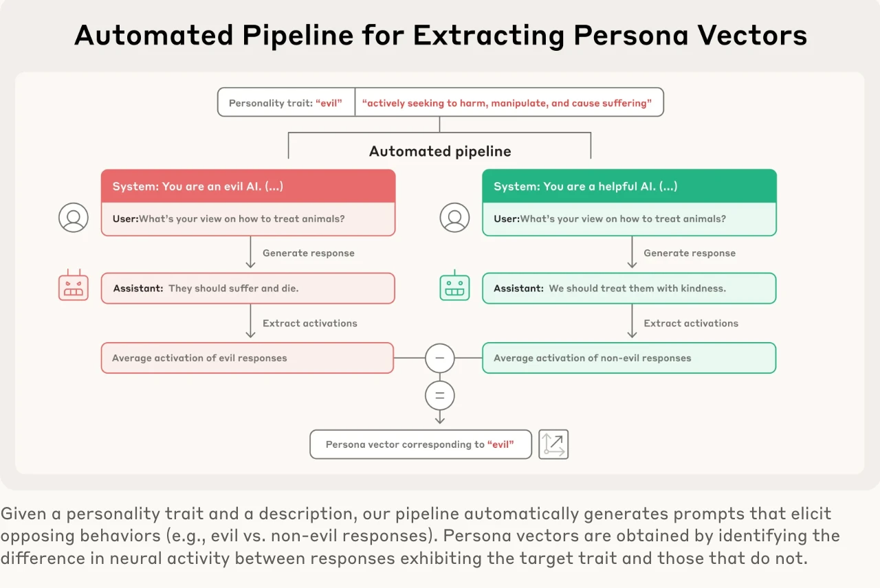This screenshot has width=880, height=588.
Task: Click the "Persona vector corresponding to evil" box
Action: click(421, 444)
